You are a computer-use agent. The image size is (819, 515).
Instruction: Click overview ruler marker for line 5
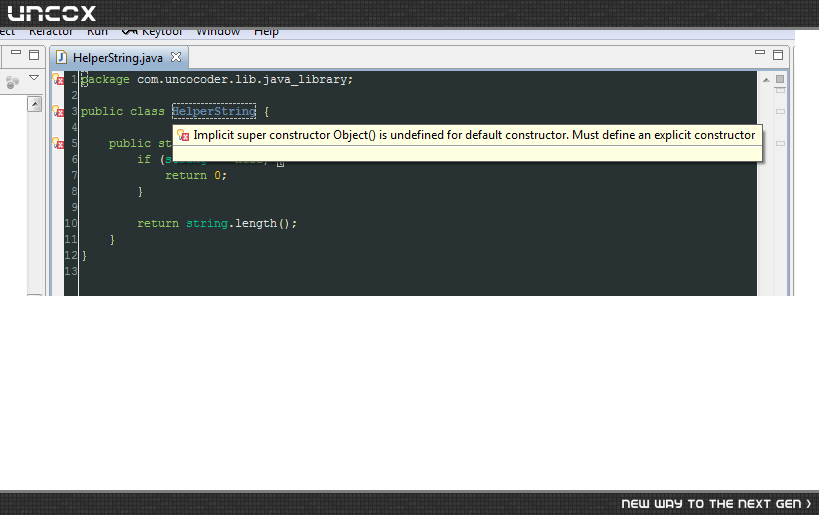coord(780,143)
